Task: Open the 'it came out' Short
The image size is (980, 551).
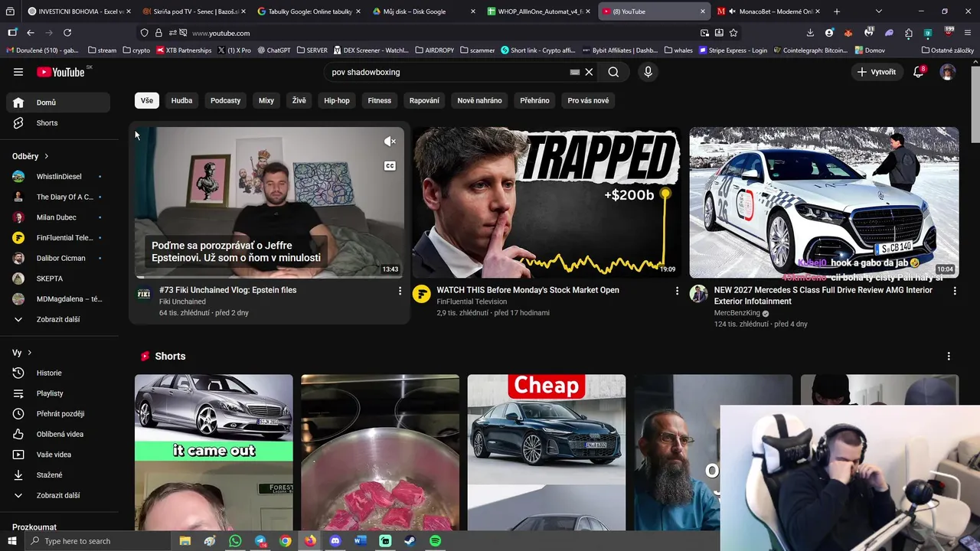Action: 214,452
